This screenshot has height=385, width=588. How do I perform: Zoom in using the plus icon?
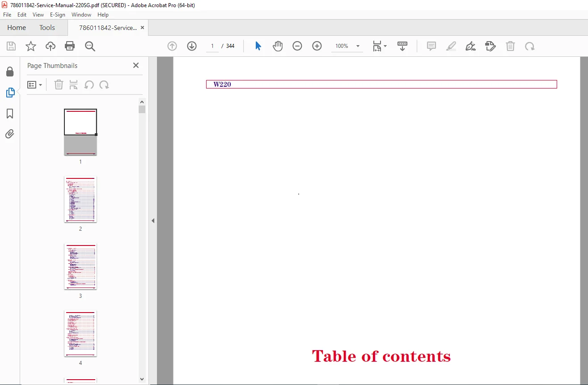[x=317, y=46]
